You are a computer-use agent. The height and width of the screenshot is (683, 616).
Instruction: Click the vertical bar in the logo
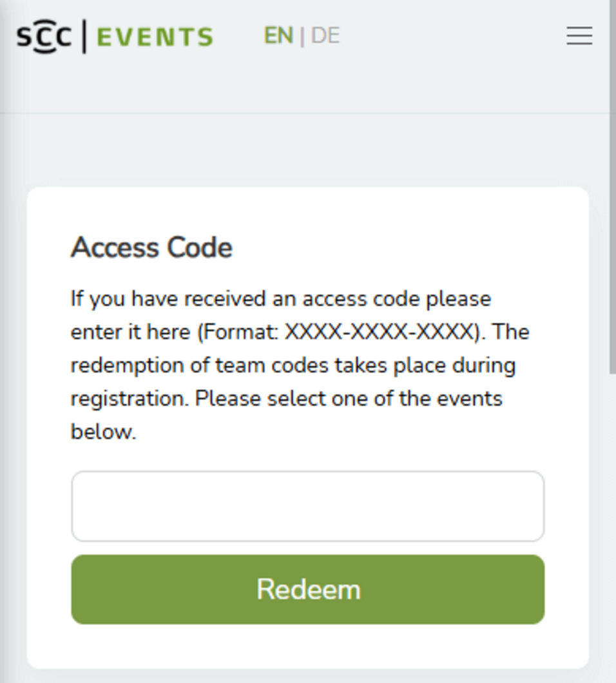84,37
